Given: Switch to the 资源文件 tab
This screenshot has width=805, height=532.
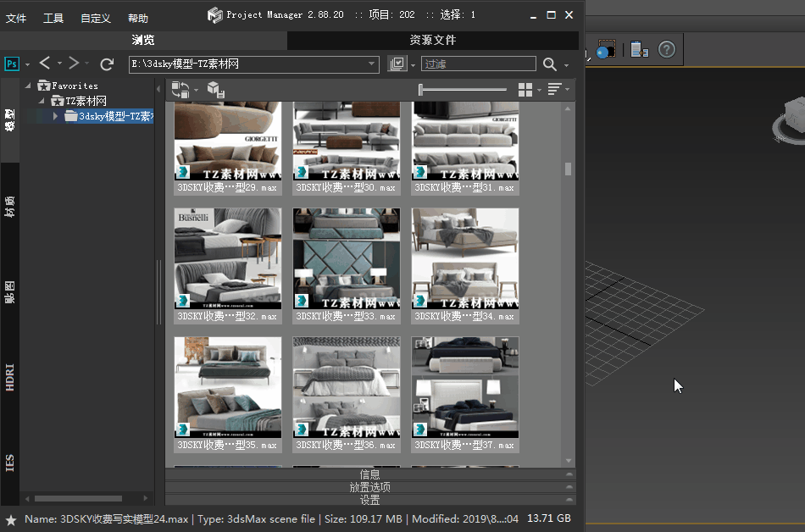Looking at the screenshot, I should [433, 40].
